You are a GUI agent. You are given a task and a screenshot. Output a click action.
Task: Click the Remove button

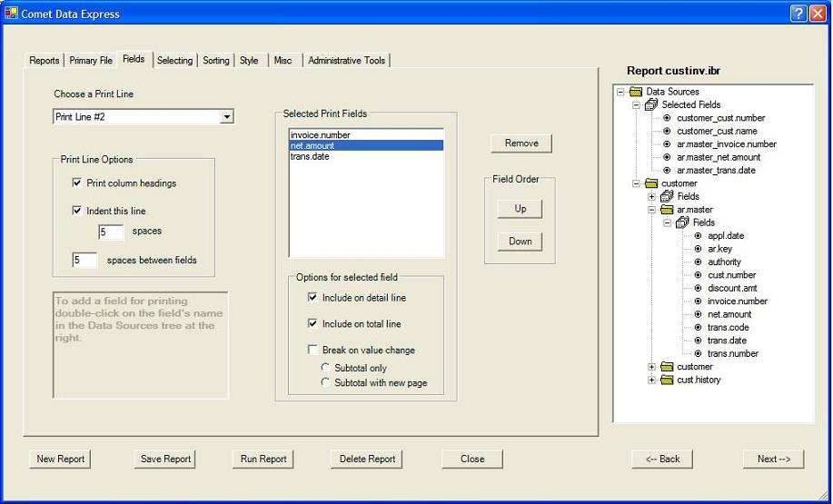tap(521, 143)
